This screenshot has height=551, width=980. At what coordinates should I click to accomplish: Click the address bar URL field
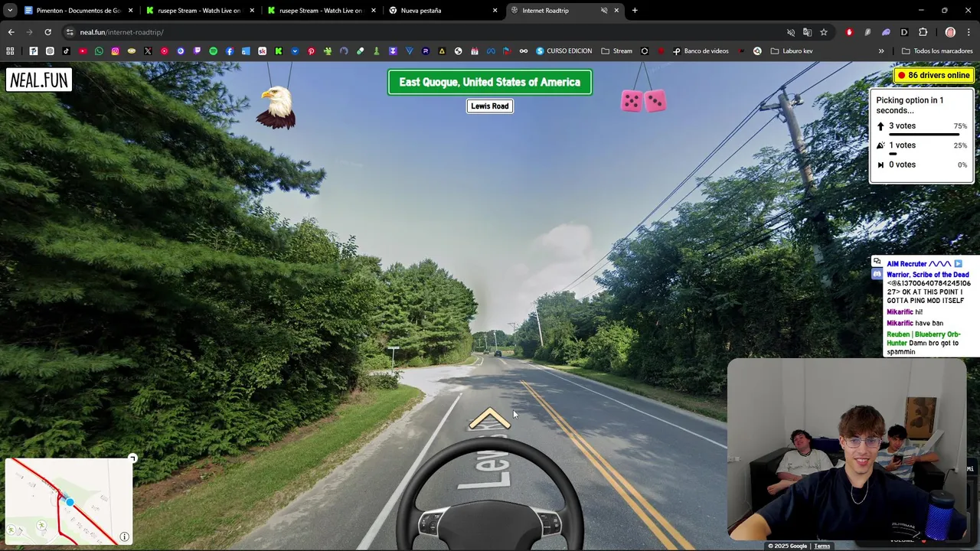tap(429, 32)
